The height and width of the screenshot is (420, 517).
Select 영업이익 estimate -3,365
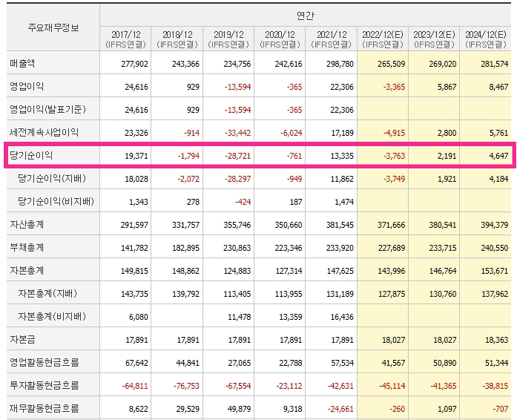tap(394, 87)
